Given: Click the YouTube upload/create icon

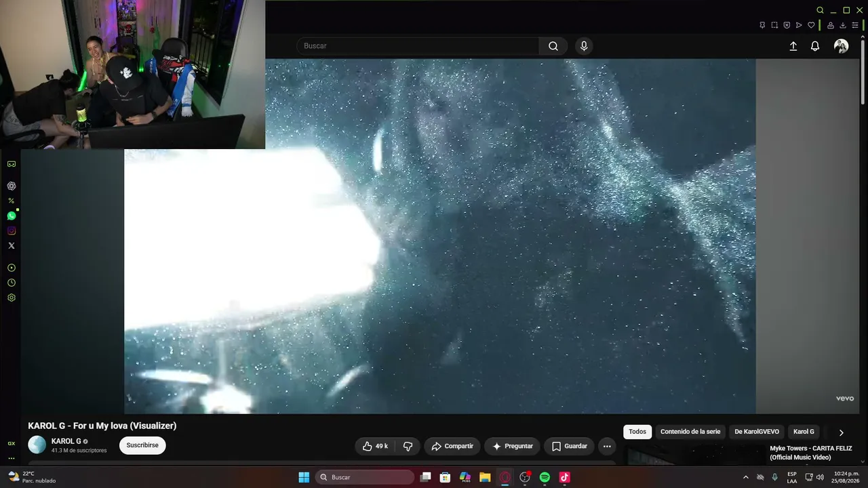Looking at the screenshot, I should click(x=793, y=46).
